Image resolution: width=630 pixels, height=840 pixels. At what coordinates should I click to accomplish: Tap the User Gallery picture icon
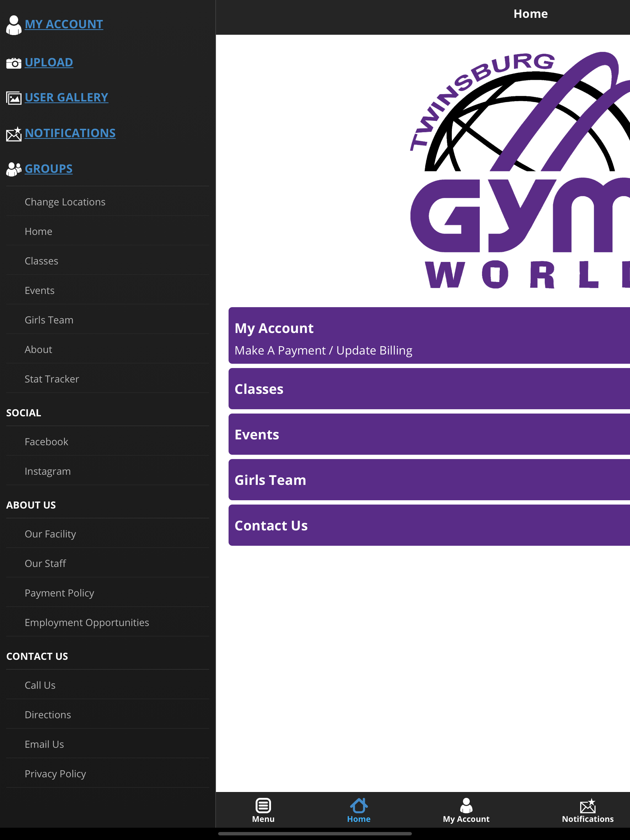click(14, 98)
